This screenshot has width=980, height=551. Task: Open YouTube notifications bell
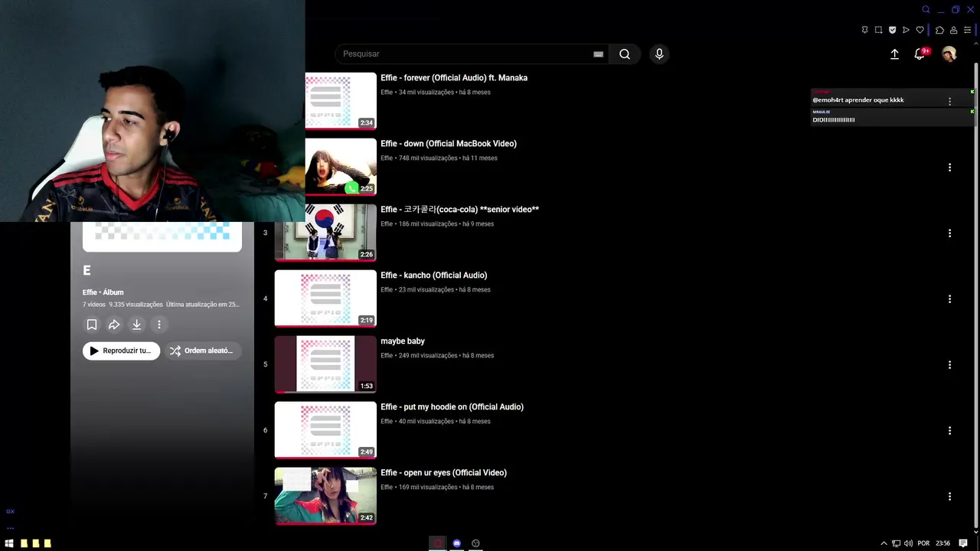click(920, 54)
